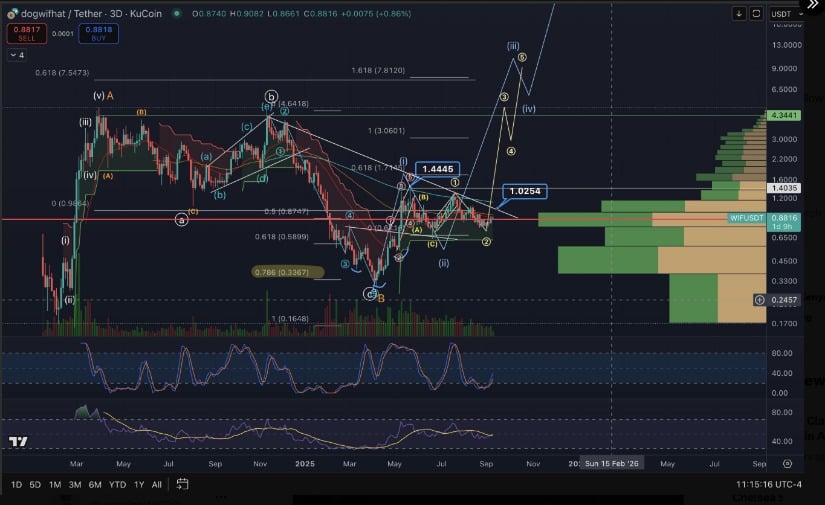
Task: Click the 0.5 (0.8747) fib label
Action: pyautogui.click(x=286, y=211)
